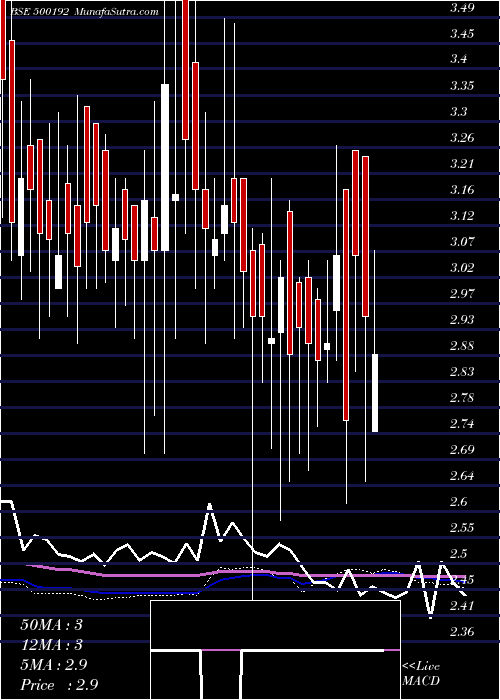Screen dimensions: 500x700
Task: Click the 2.64 price axis label
Action: [462, 476]
